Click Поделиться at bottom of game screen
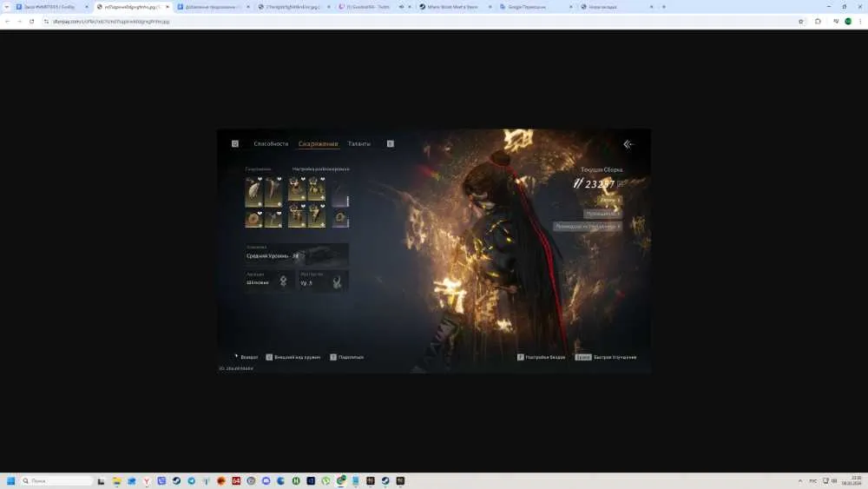 click(347, 357)
